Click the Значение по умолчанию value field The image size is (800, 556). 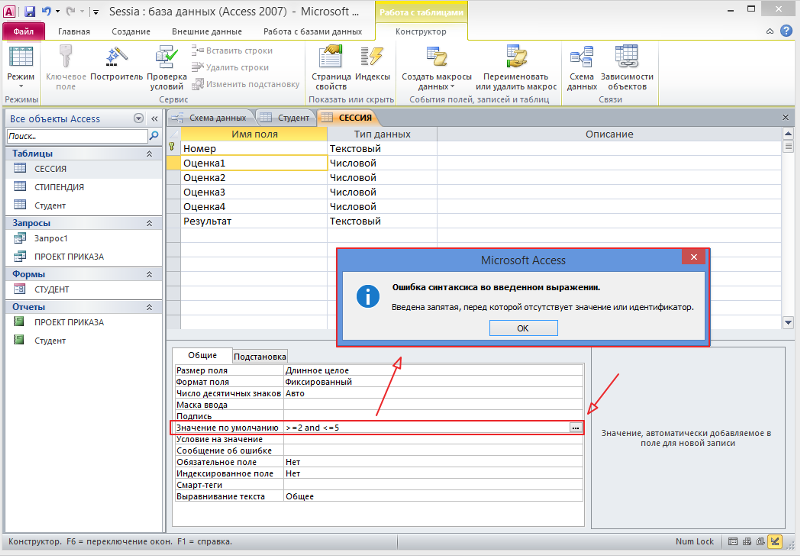pos(427,428)
